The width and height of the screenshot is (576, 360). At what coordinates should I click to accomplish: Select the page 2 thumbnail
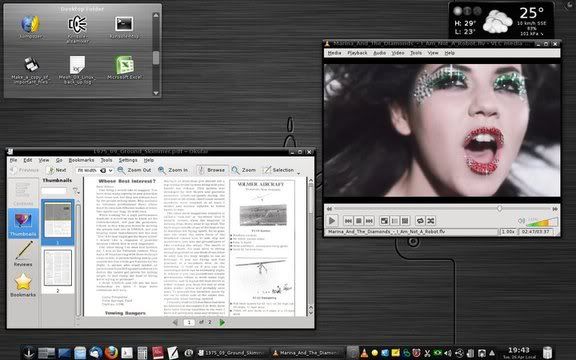point(58,271)
